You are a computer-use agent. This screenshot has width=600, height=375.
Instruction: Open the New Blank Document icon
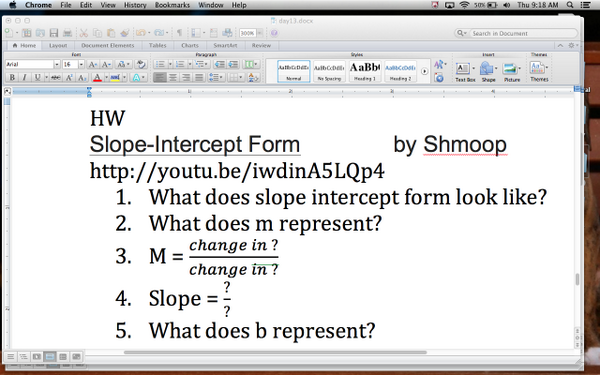coord(8,33)
